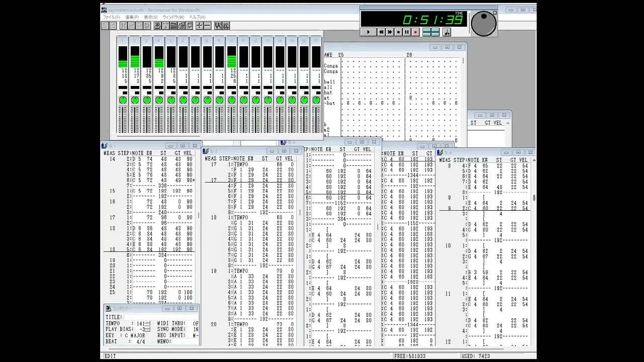Start playback with the play button
The image size is (644, 362).
click(368, 32)
